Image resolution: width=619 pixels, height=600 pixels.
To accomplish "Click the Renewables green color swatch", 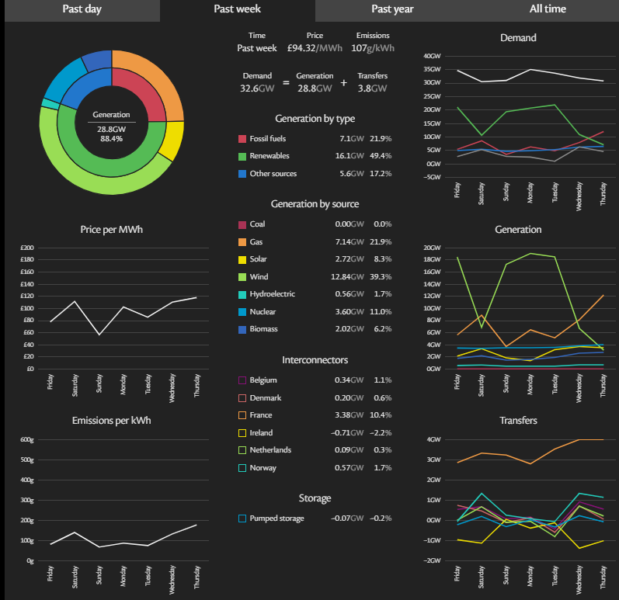I will click(242, 156).
